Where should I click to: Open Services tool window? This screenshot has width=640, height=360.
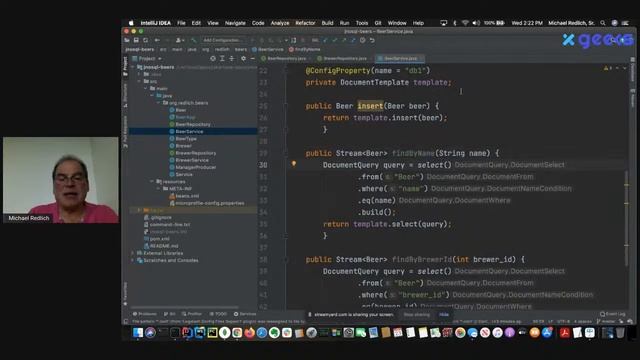pyautogui.click(x=245, y=314)
